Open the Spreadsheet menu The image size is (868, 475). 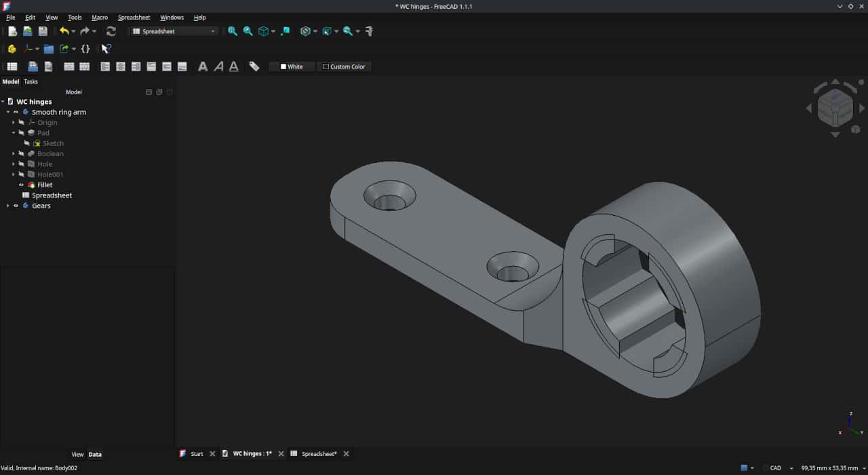point(134,18)
